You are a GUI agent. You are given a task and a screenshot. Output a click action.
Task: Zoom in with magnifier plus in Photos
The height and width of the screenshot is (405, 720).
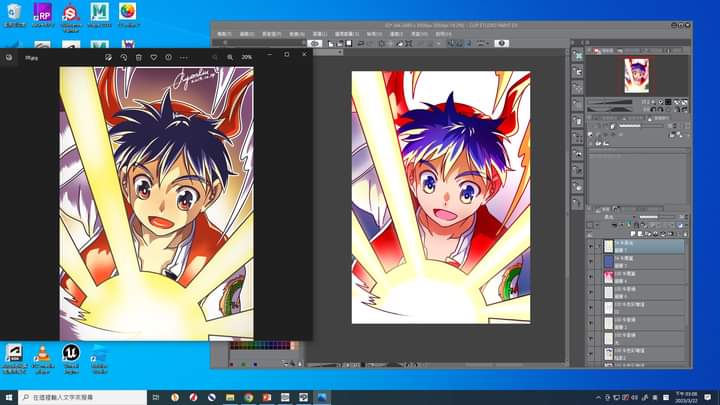point(230,57)
